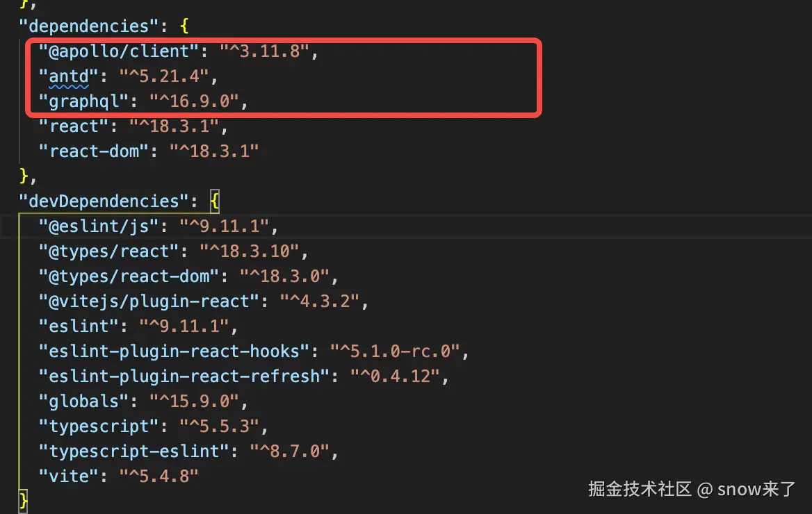Image resolution: width=812 pixels, height=514 pixels.
Task: Click the highlighted closing brace at bottom
Action: coord(23,499)
